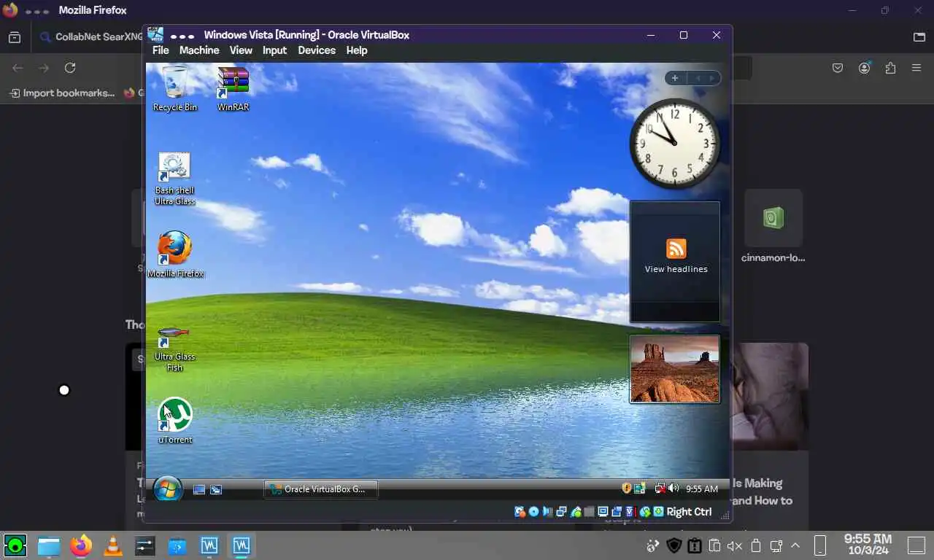Click the host tray clipboard icon
The width and height of the screenshot is (934, 560).
click(714, 545)
